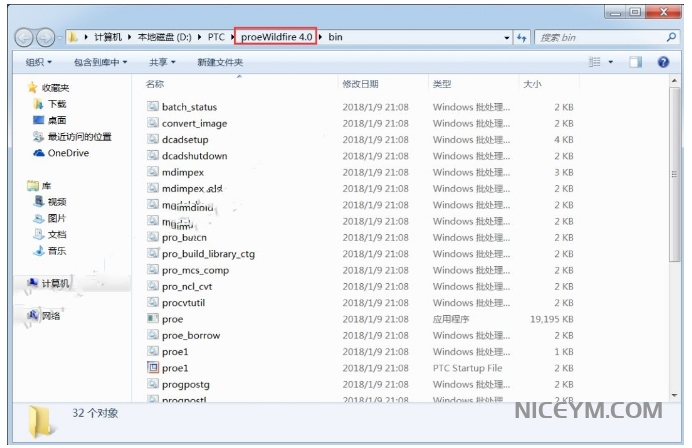This screenshot has width=692, height=448.
Task: Click PTC in the address path
Action: 216,37
